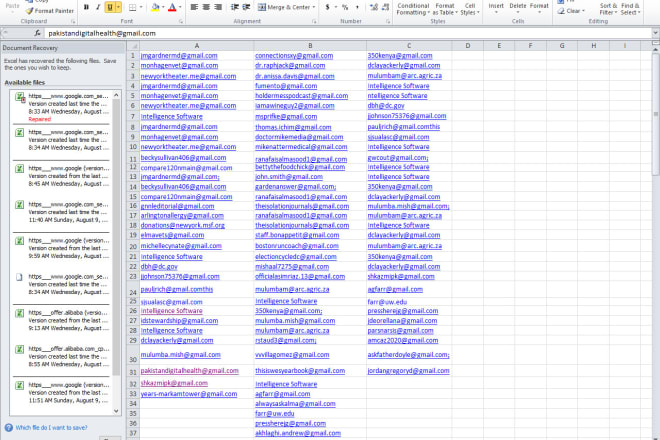This screenshot has width=660, height=440.
Task: Click the Format Painter brush
Action: tap(49, 11)
